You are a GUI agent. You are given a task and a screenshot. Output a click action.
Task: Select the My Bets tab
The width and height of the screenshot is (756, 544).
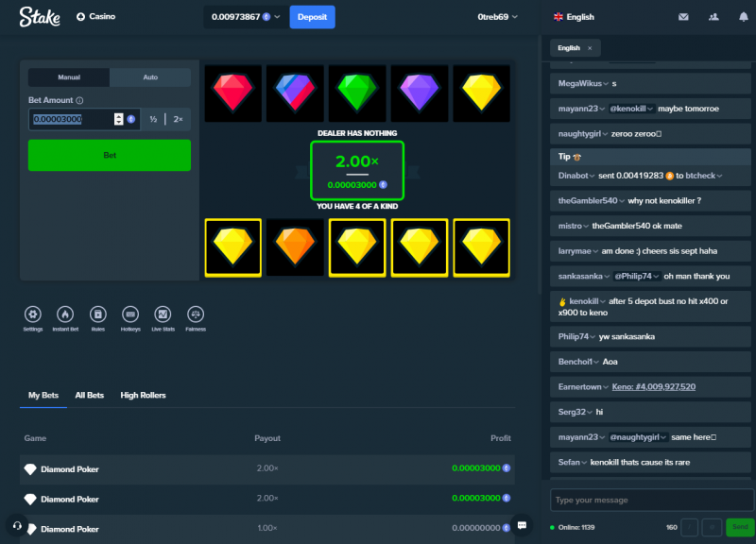tap(43, 395)
